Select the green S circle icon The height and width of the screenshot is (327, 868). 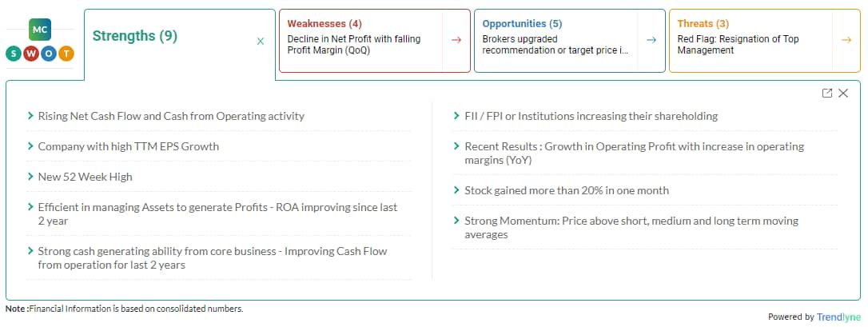14,54
